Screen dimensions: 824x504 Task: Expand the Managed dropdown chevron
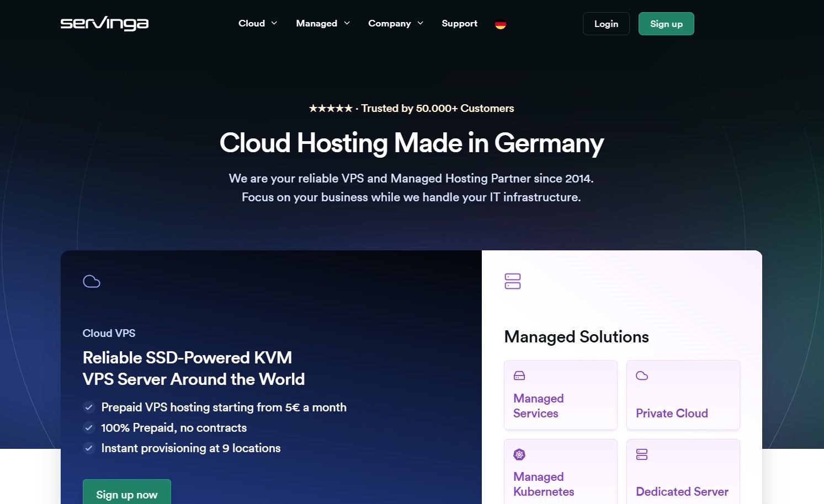(347, 23)
